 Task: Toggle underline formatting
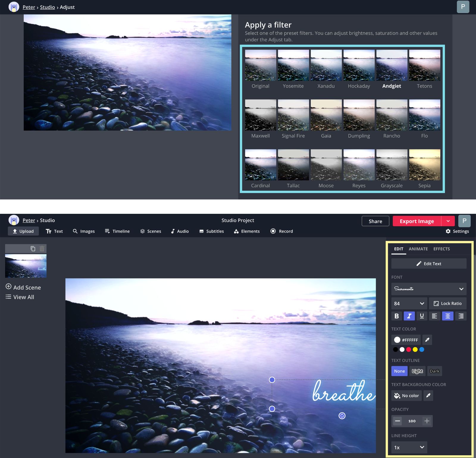[x=422, y=316]
